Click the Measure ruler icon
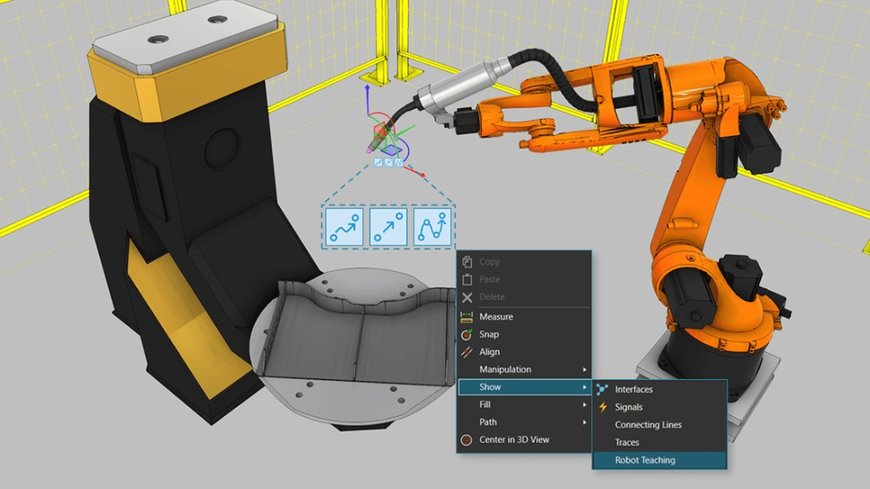Image resolution: width=870 pixels, height=489 pixels. point(467,317)
